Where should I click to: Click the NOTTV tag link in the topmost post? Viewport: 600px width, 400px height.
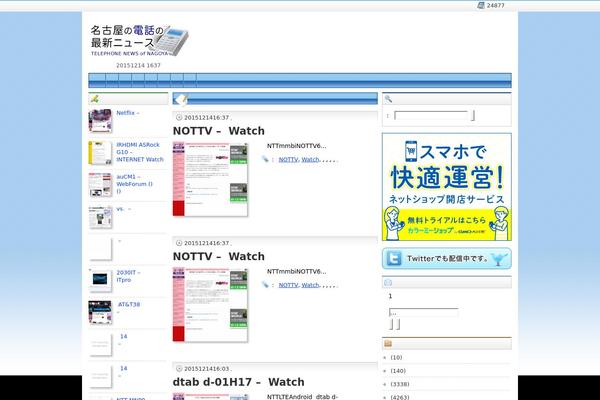pyautogui.click(x=288, y=160)
